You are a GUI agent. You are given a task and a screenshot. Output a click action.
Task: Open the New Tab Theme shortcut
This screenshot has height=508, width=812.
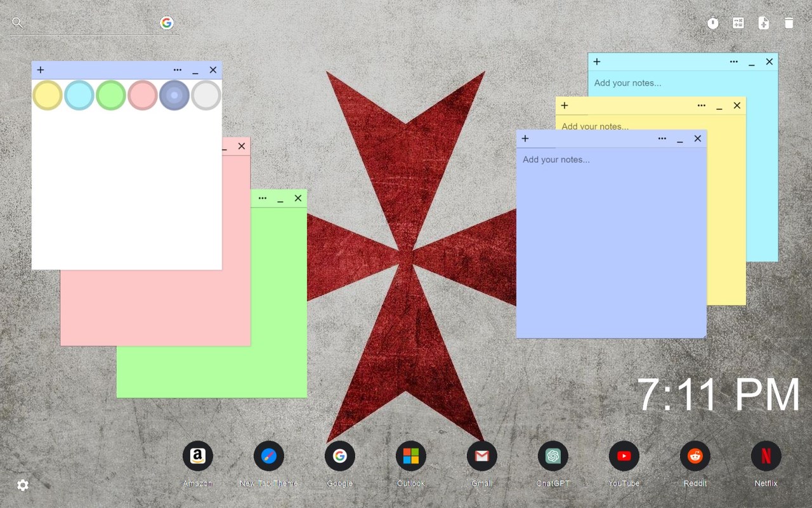[269, 456]
